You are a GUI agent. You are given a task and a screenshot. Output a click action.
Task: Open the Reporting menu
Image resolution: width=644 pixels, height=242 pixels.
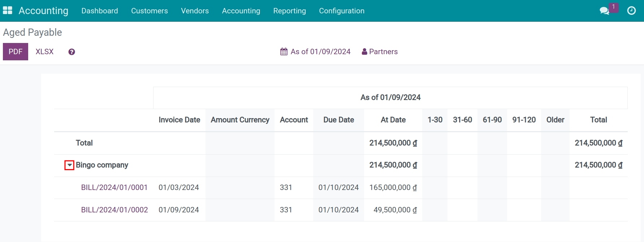[x=289, y=11]
